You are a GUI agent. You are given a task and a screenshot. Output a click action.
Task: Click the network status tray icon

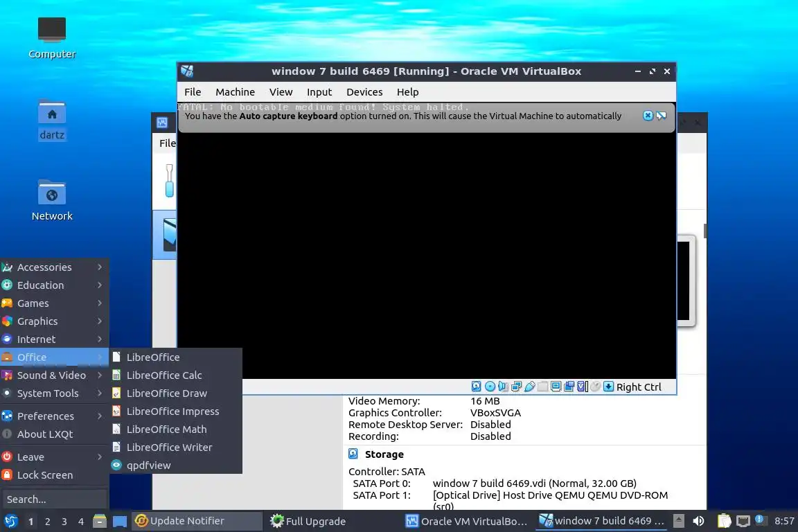click(x=743, y=522)
